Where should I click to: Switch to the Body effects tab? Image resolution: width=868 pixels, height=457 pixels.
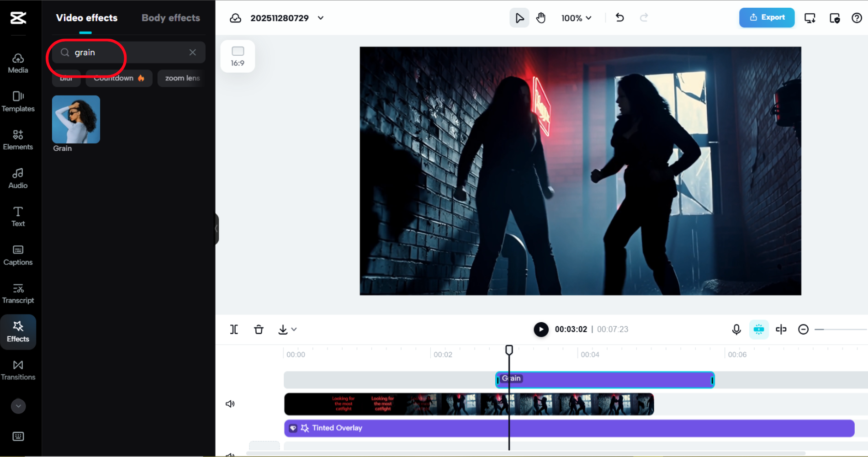coord(170,18)
